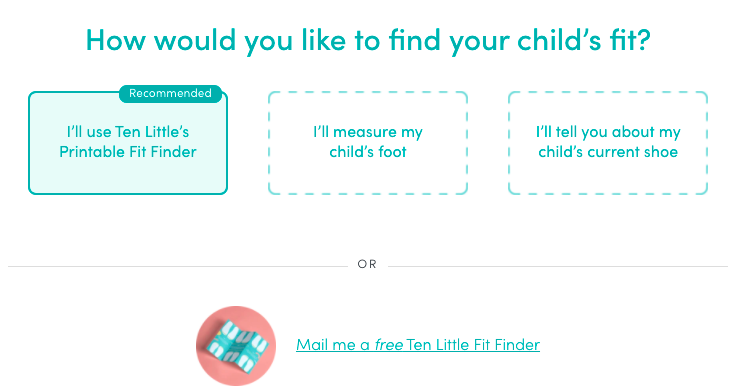The height and width of the screenshot is (391, 736).
Task: Click the pink circular brochure icon
Action: [236, 346]
